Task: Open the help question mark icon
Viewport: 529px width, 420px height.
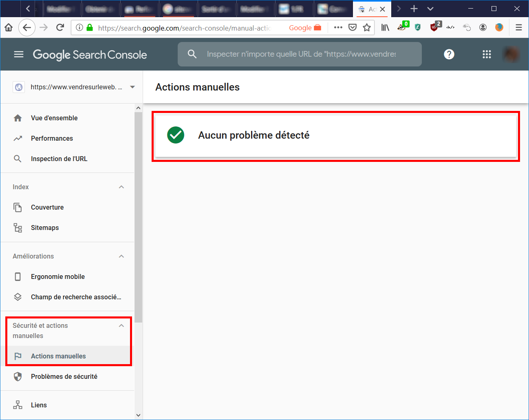Action: [x=449, y=54]
